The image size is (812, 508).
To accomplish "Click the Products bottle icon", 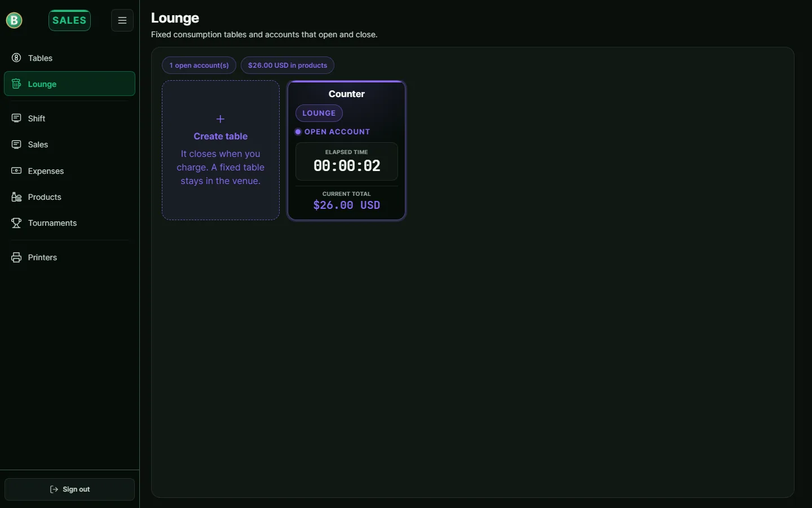I will pos(16,197).
